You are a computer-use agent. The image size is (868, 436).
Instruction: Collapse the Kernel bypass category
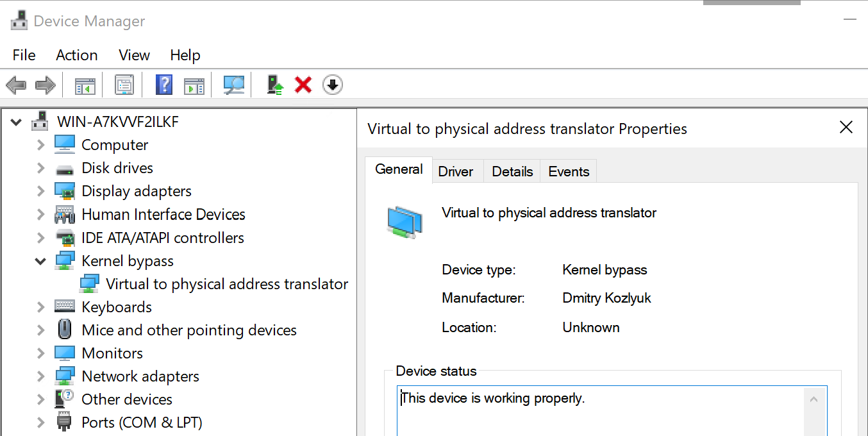tap(40, 261)
